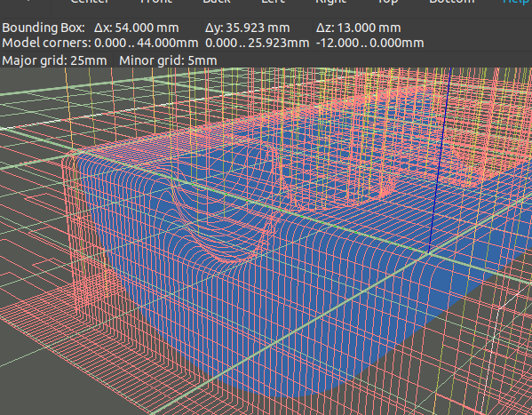Viewport: 532px width, 415px height.
Task: Select the Right view button
Action: click(x=330, y=2)
